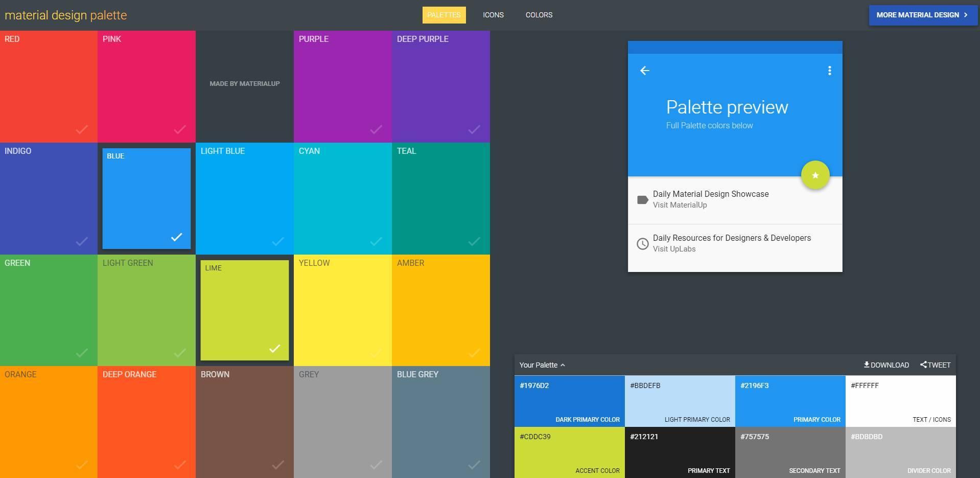Select the Teal color tile
Image resolution: width=980 pixels, height=478 pixels.
pos(440,198)
